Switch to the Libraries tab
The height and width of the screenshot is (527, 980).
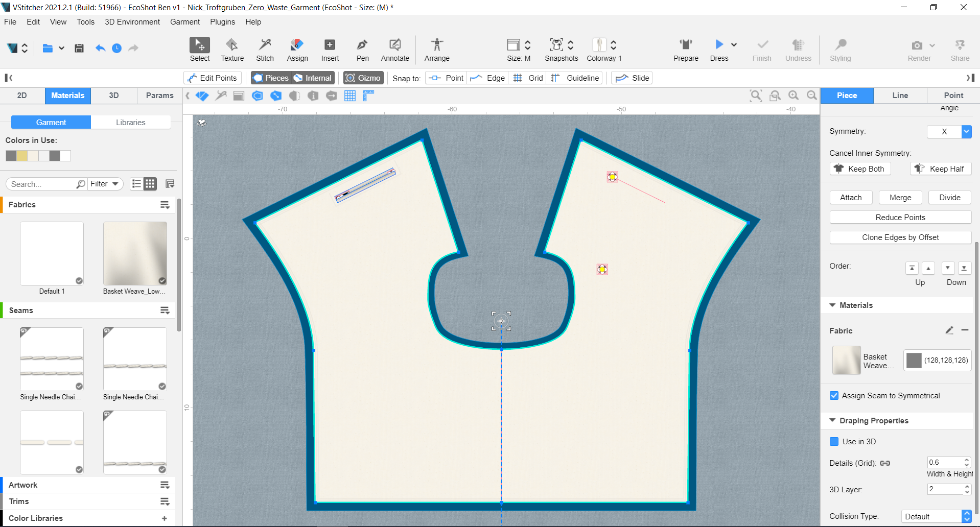coord(130,123)
